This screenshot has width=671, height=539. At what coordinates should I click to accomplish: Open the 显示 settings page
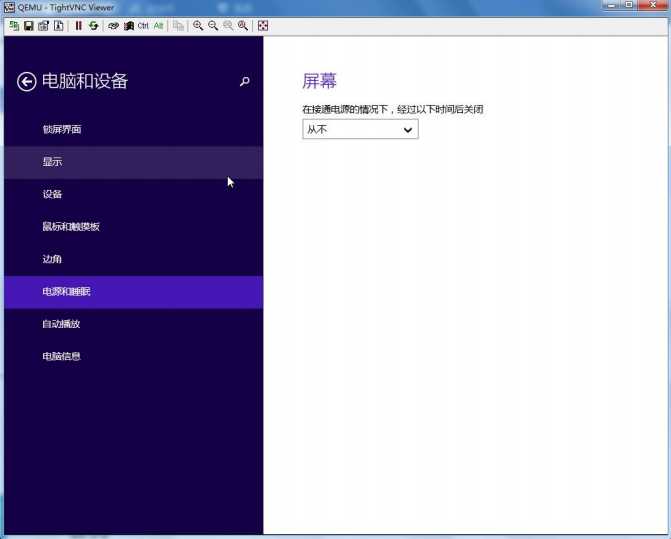[134, 162]
